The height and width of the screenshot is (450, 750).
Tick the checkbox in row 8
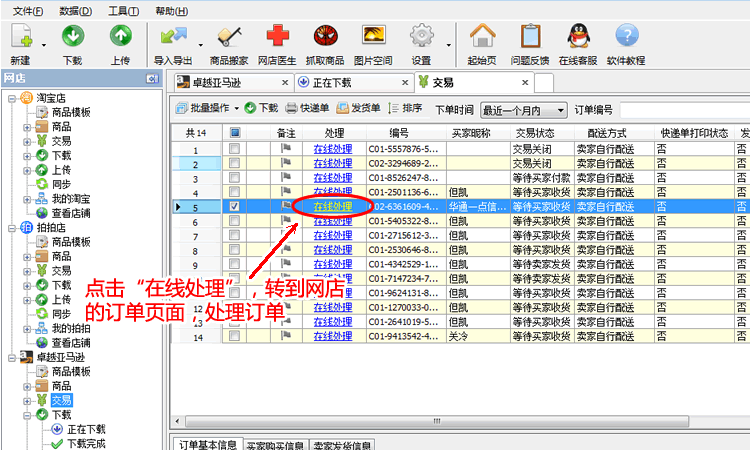click(x=234, y=249)
